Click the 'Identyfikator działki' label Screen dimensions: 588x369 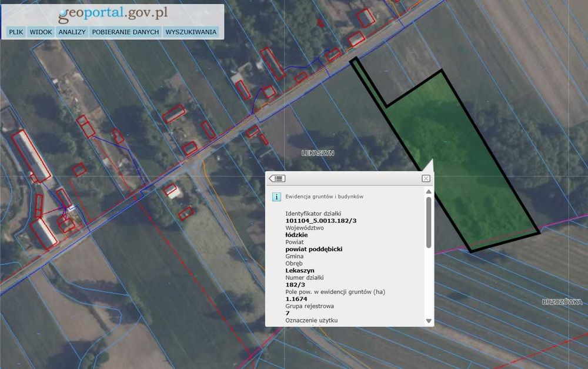click(x=313, y=214)
